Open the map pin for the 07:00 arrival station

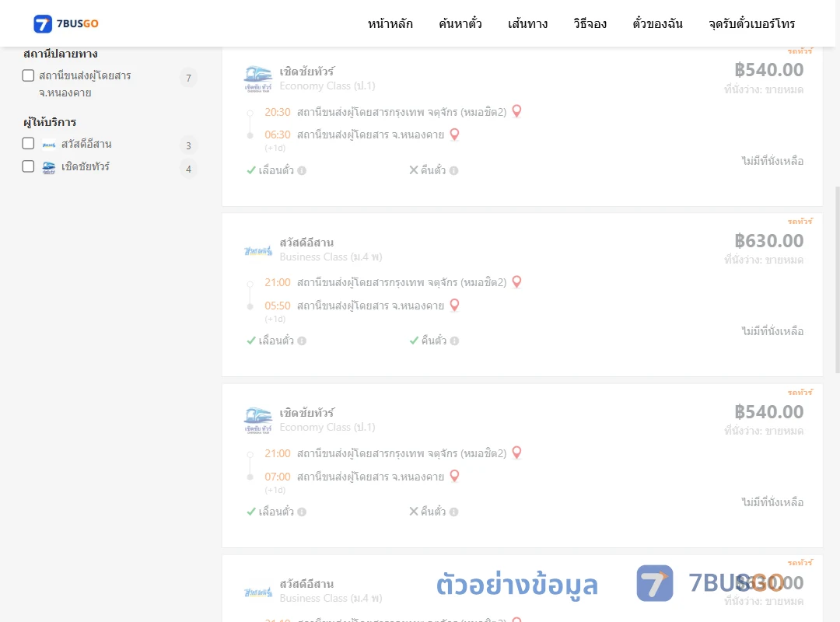coord(454,476)
